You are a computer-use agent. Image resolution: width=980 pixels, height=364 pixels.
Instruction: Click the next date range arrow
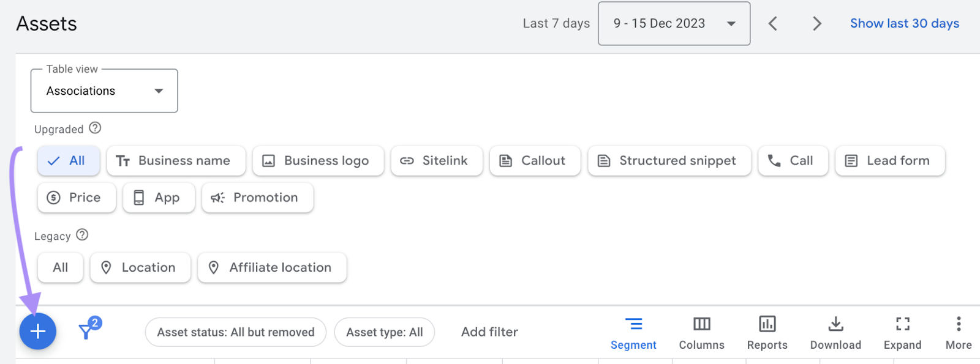coord(817,23)
